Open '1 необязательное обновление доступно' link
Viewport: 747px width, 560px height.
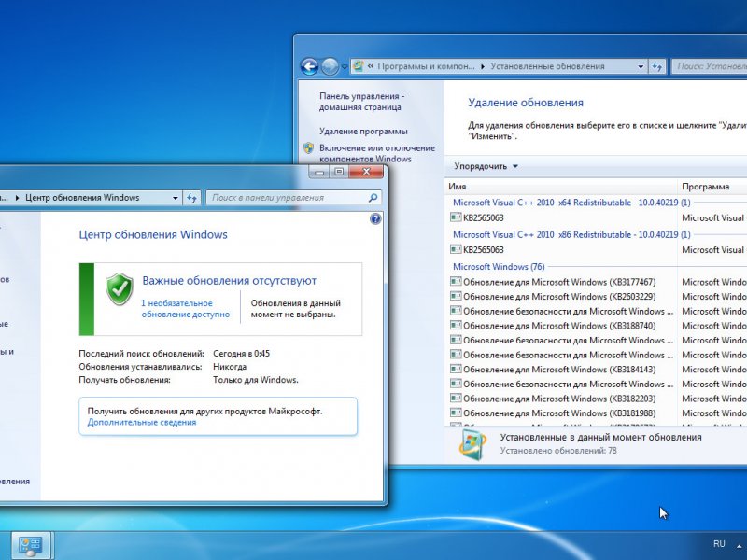click(185, 309)
